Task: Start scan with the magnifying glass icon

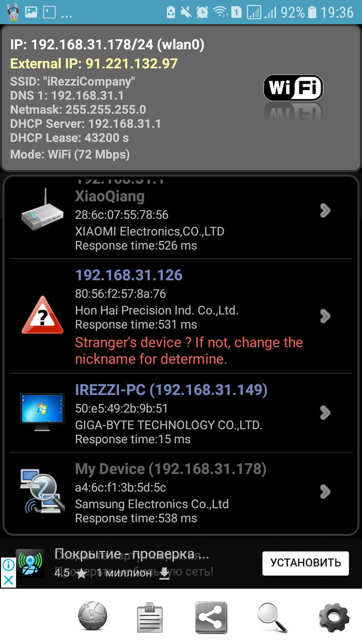Action: tap(272, 617)
